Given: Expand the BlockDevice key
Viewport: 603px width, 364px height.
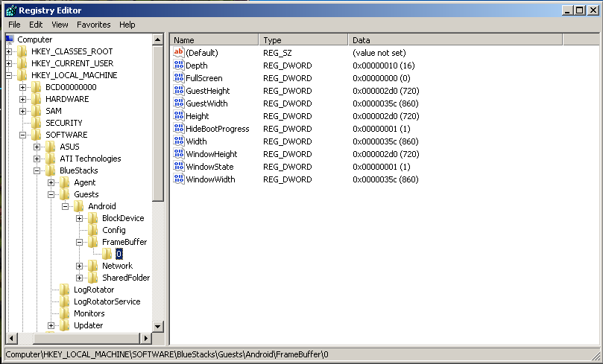Looking at the screenshot, I should [x=79, y=218].
